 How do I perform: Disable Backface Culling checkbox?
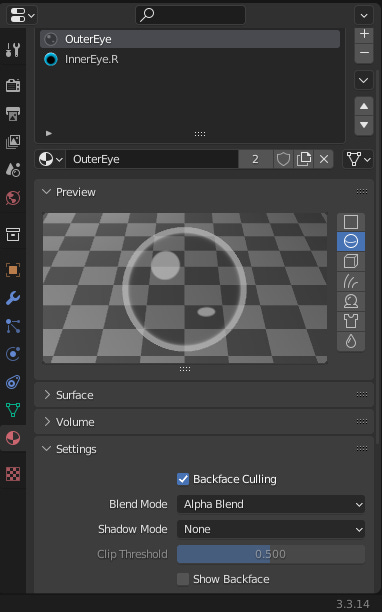pyautogui.click(x=183, y=479)
